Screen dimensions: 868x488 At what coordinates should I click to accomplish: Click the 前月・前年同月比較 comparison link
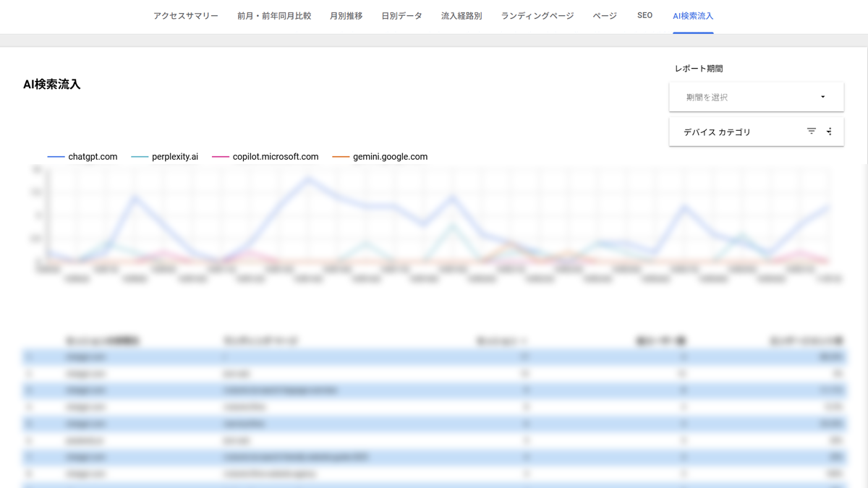tap(273, 15)
